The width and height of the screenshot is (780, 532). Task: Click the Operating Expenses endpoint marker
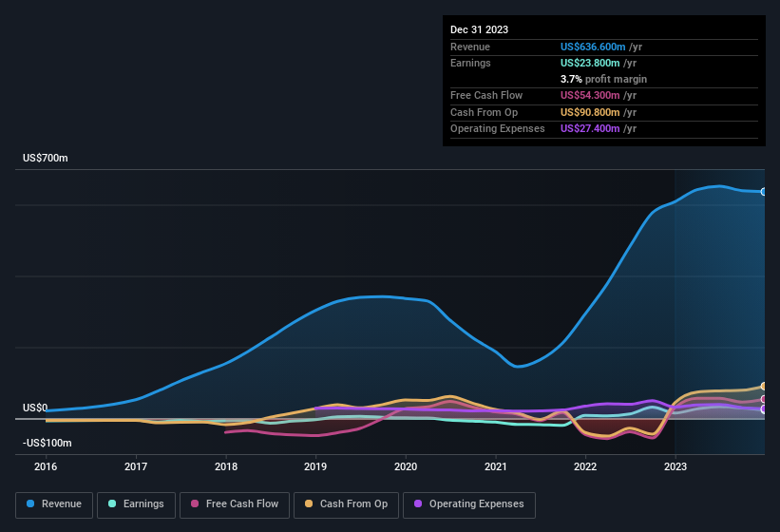pos(764,409)
